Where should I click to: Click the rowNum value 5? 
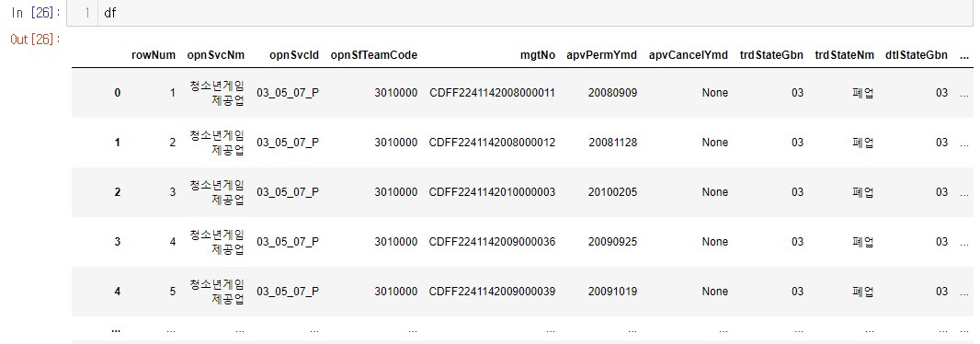pos(173,292)
